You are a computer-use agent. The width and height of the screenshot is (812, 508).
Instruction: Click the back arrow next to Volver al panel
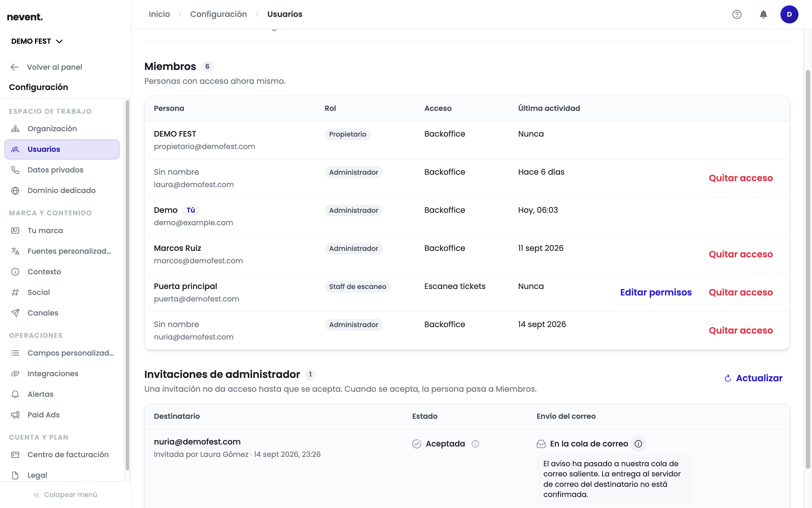pos(15,67)
